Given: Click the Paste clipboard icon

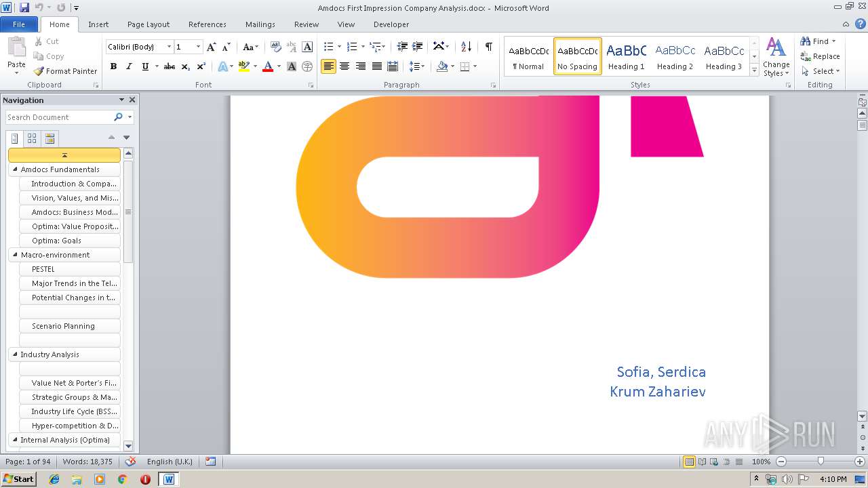Looking at the screenshot, I should coord(16,47).
